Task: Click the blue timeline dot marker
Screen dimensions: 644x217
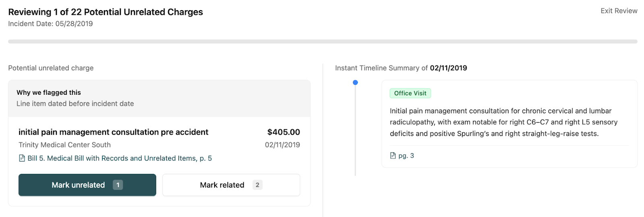Action: tap(355, 83)
